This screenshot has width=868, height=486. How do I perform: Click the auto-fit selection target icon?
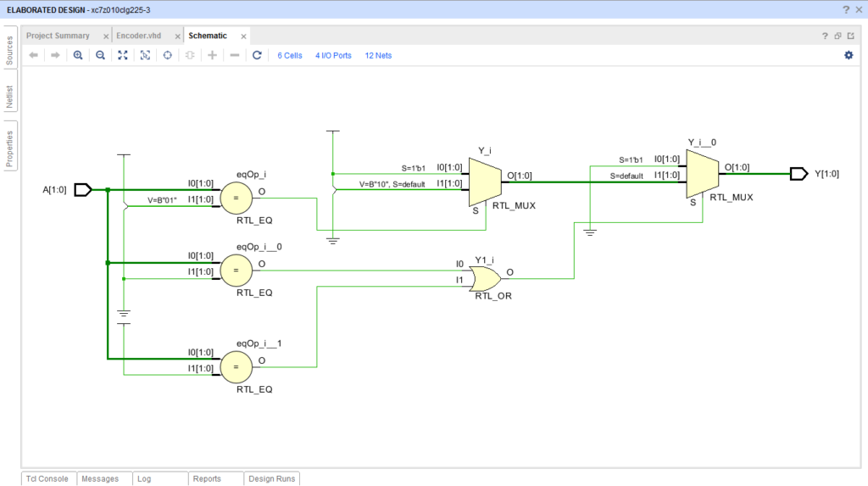click(167, 55)
